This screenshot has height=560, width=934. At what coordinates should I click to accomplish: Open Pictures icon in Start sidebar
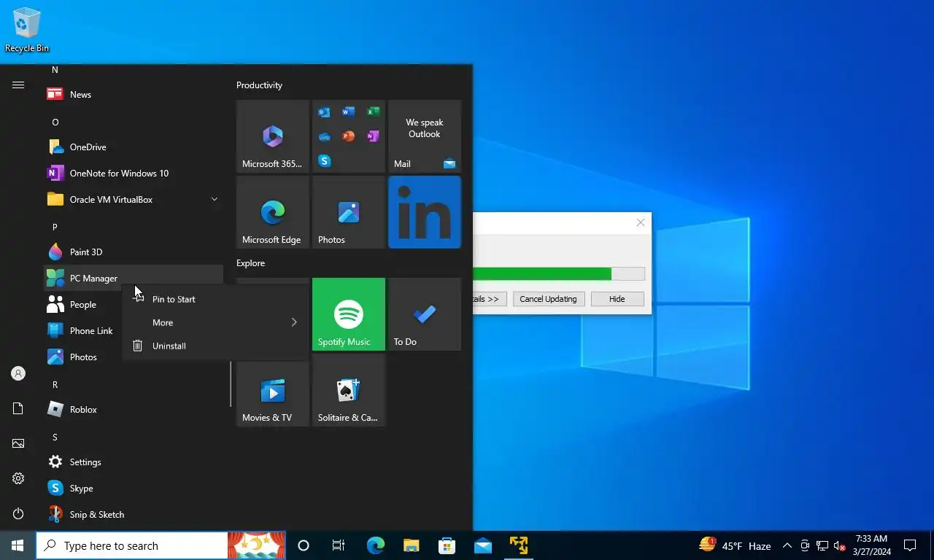point(18,443)
